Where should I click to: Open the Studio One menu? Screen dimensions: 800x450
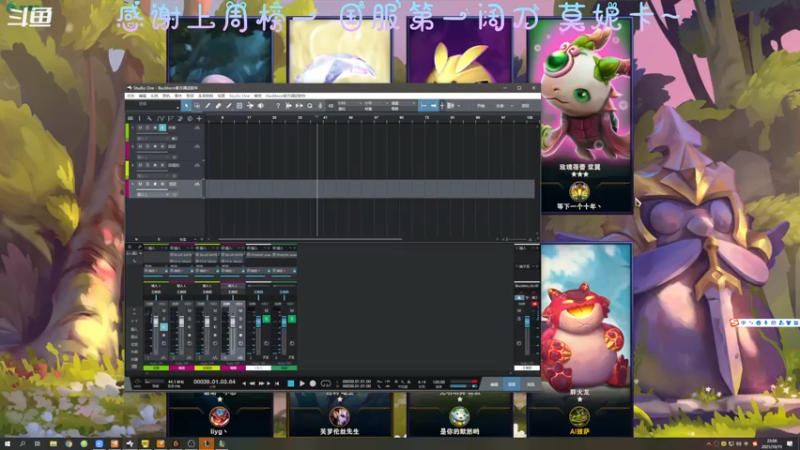[x=239, y=95]
